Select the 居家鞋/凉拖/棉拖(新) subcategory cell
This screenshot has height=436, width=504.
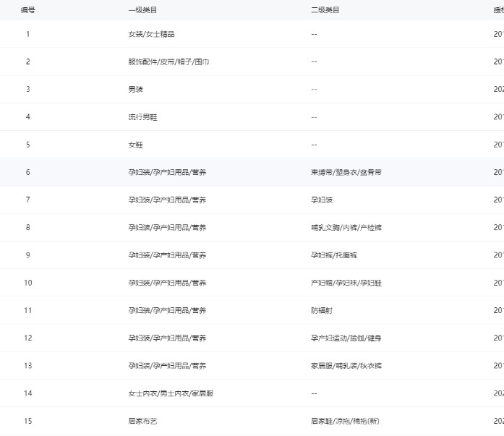click(345, 421)
